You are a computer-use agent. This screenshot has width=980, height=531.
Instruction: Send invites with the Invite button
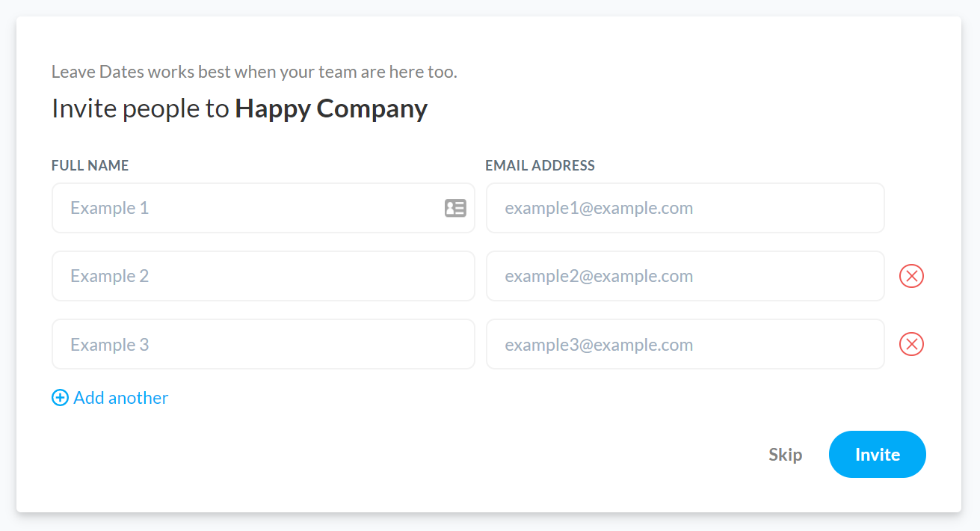click(x=878, y=454)
